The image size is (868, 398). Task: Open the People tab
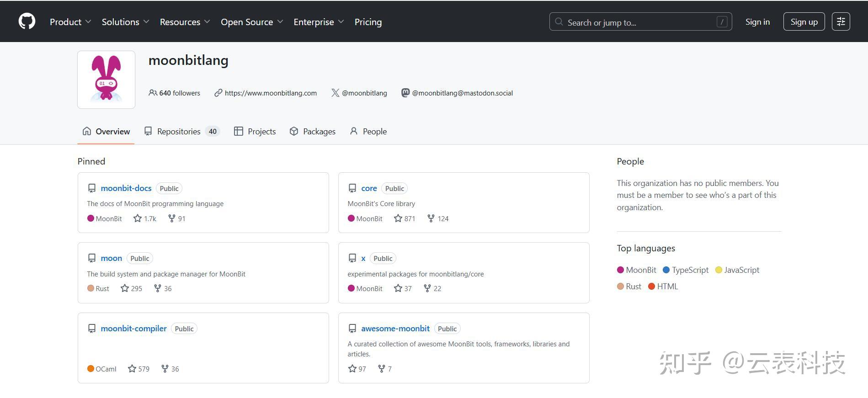(368, 132)
